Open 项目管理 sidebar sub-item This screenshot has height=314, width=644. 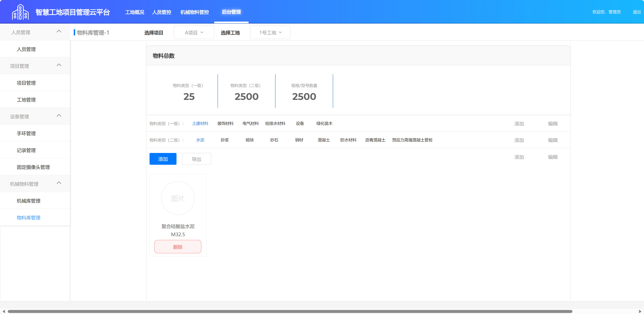[x=35, y=83]
